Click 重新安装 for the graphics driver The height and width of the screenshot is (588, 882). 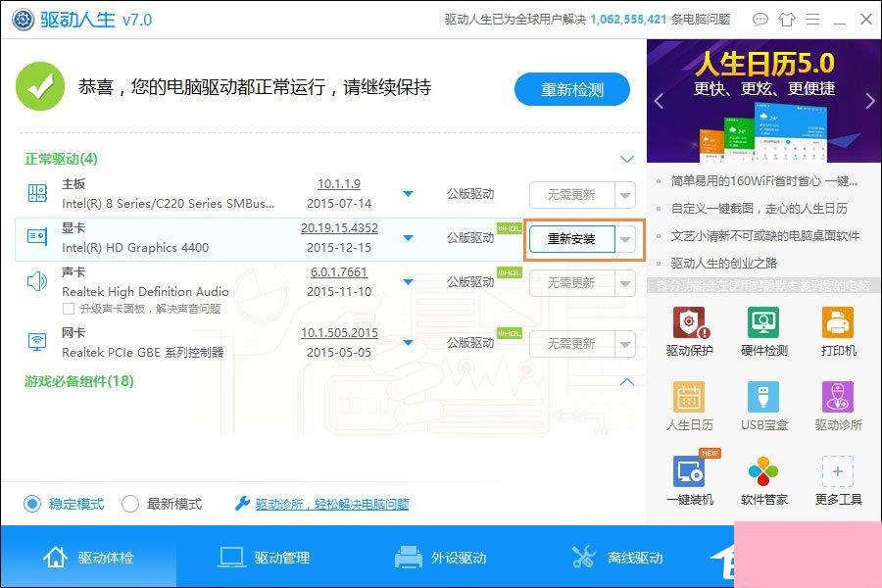point(571,239)
